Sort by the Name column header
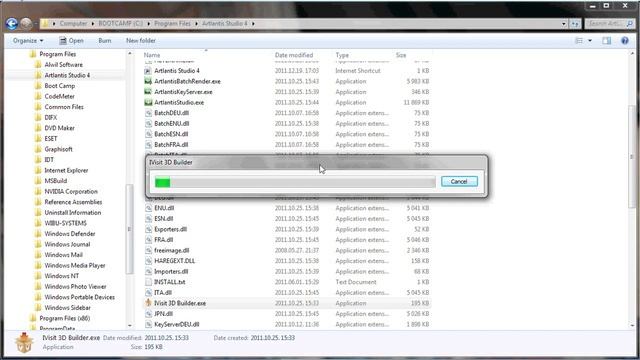Viewport: 640px width, 360px height. [152, 55]
